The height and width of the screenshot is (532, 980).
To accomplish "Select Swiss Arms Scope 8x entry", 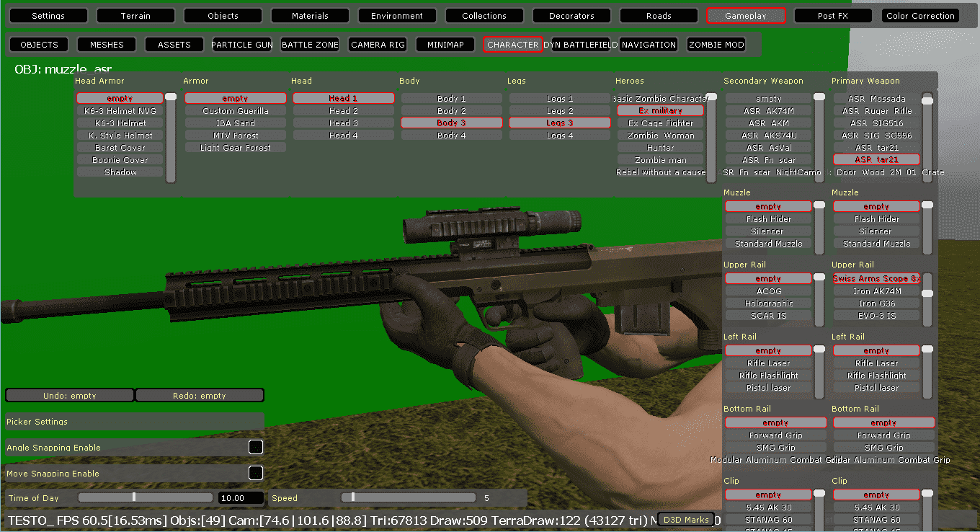I will (877, 278).
